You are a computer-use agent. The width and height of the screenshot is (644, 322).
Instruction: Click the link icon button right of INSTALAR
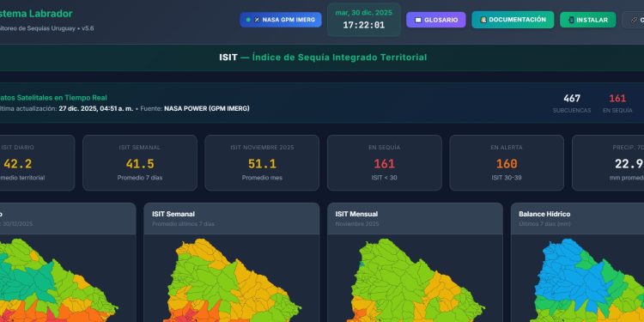tap(634, 20)
